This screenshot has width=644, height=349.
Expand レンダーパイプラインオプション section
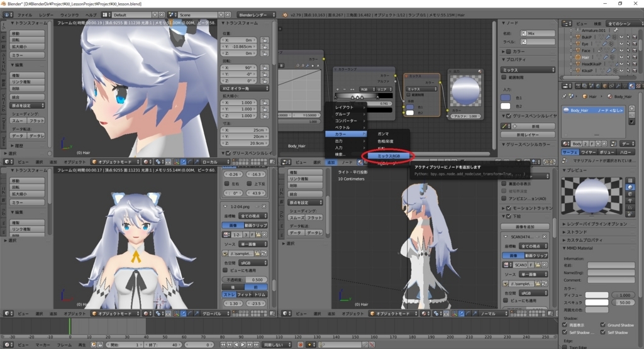click(595, 224)
